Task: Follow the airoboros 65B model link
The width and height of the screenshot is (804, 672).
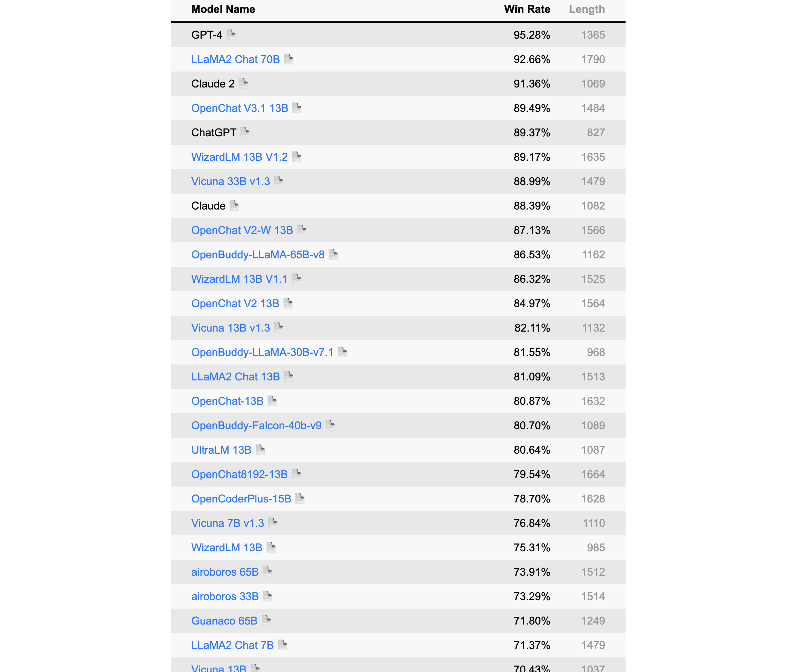Action: (x=225, y=572)
